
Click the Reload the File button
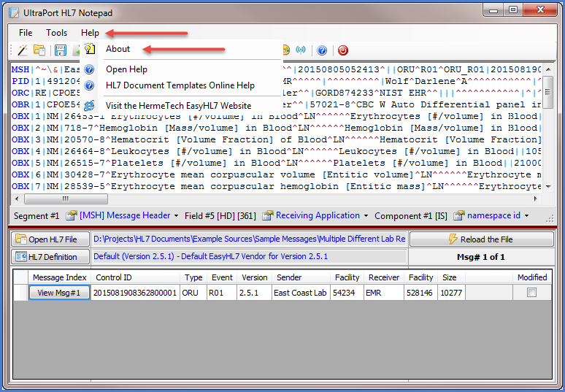(481, 239)
